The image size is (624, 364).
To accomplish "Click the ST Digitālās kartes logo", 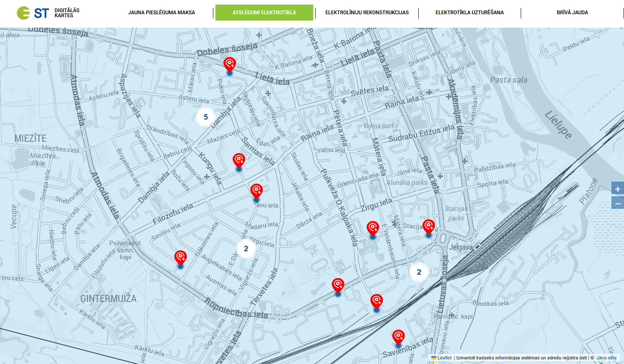I will click(x=48, y=13).
